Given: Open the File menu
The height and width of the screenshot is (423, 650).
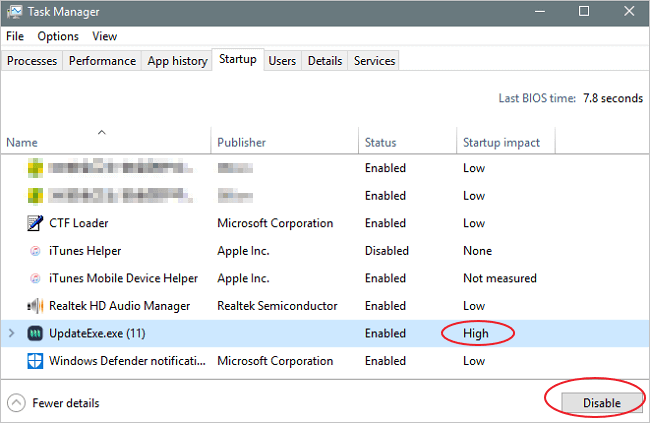Looking at the screenshot, I should (x=15, y=36).
